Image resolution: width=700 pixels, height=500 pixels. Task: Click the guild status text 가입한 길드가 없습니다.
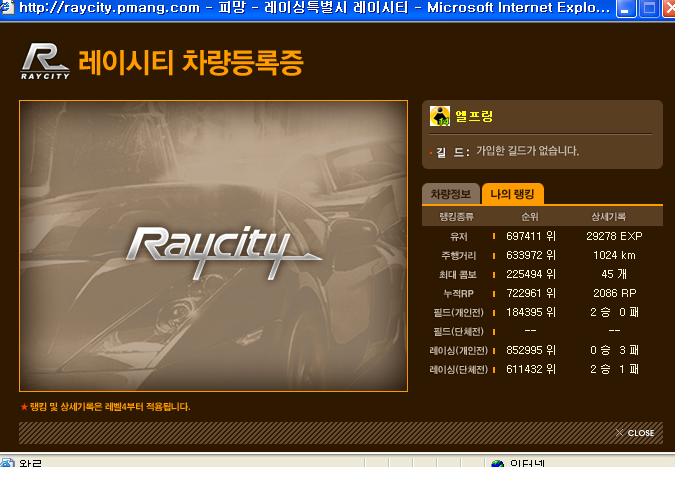[527, 151]
